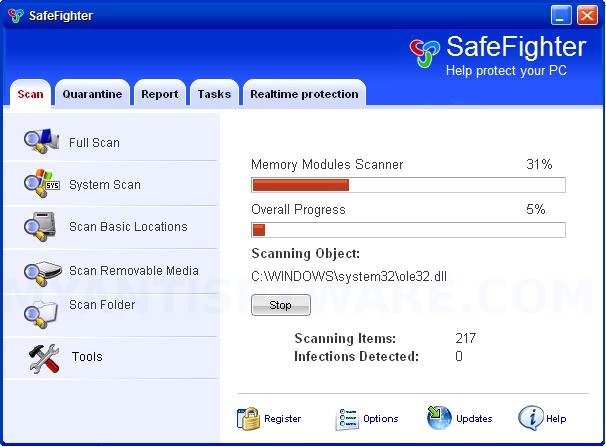Click the large SafeFighter header logo
The width and height of the screenshot is (606, 447).
[424, 53]
